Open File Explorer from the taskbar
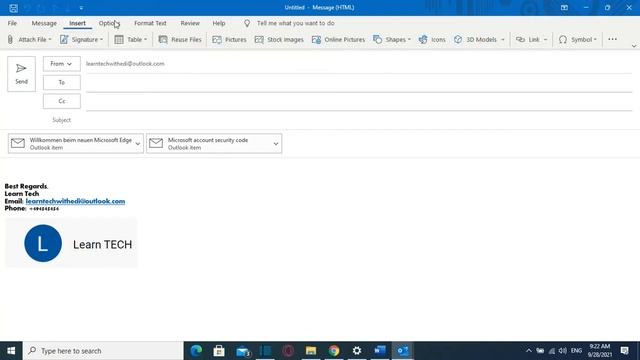 click(311, 351)
